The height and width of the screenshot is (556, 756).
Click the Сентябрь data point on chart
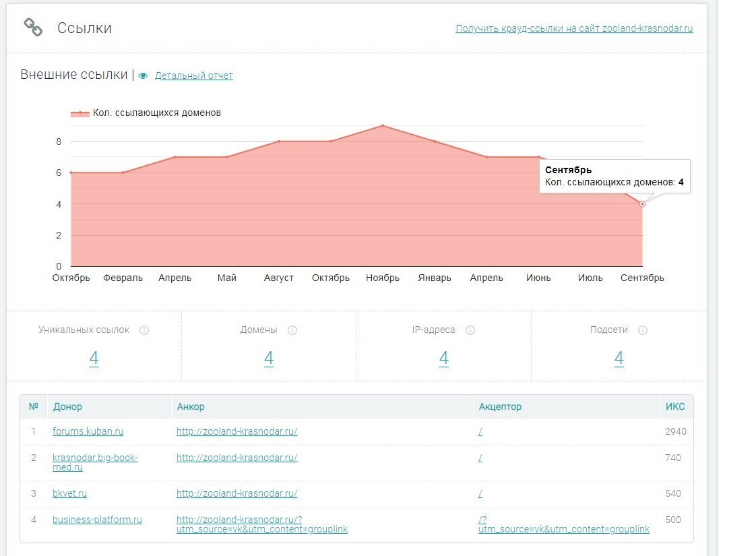pos(642,204)
